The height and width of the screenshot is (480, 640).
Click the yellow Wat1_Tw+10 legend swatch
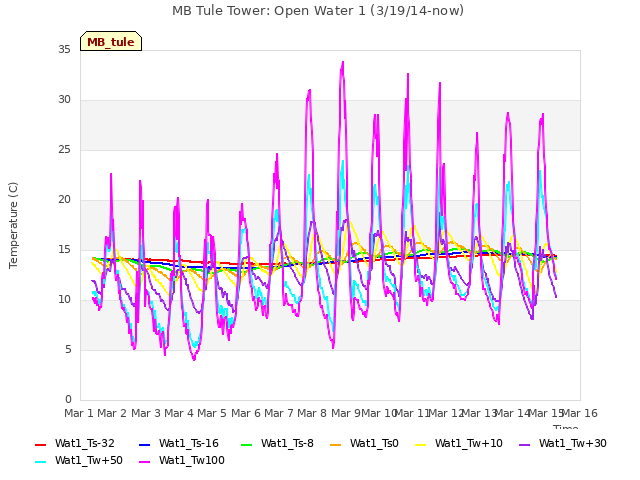(421, 444)
